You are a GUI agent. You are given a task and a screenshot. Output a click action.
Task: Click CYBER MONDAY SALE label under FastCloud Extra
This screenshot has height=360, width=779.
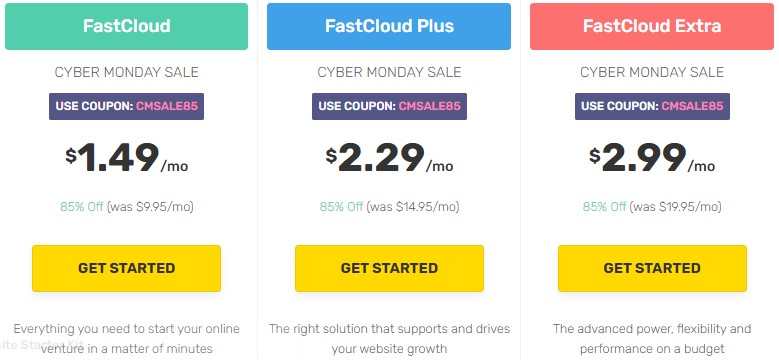pos(652,72)
